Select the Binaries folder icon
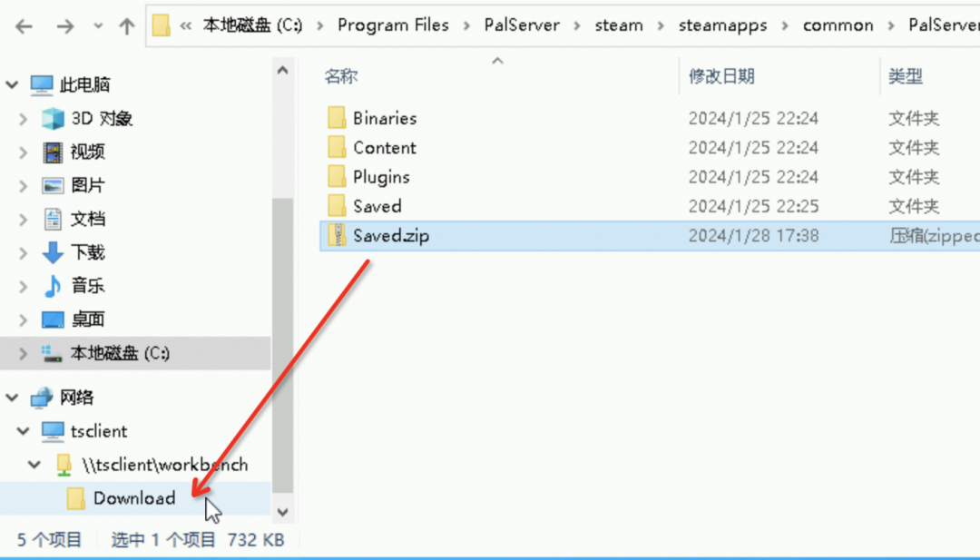This screenshot has width=980, height=560. [337, 118]
